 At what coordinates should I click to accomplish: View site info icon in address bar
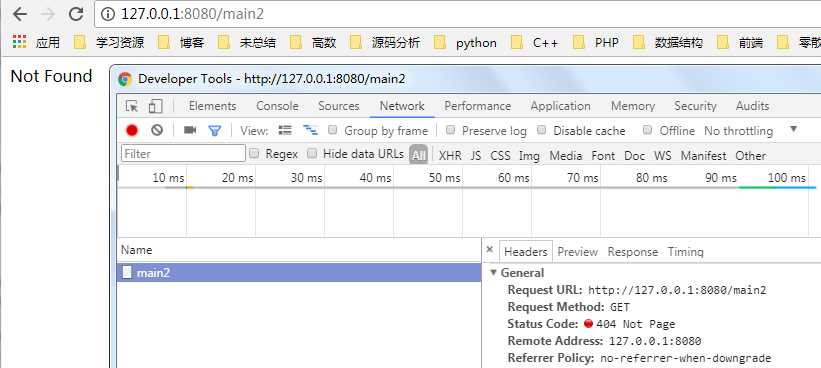(108, 14)
